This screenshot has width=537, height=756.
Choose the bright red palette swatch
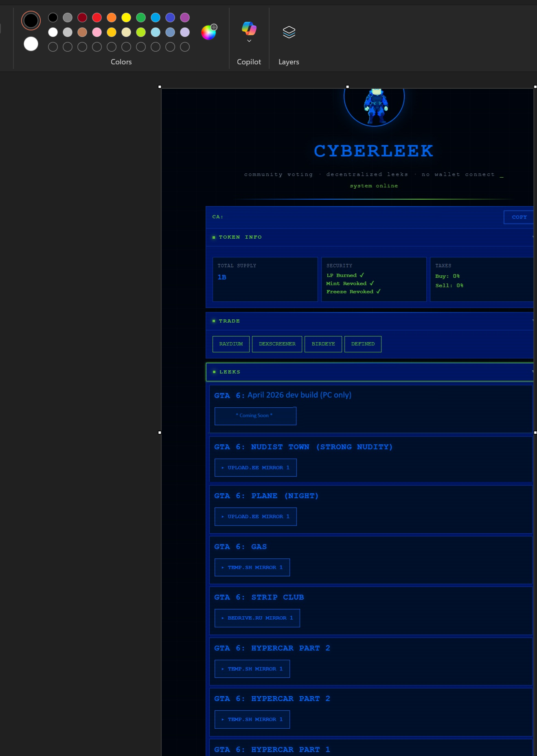97,18
